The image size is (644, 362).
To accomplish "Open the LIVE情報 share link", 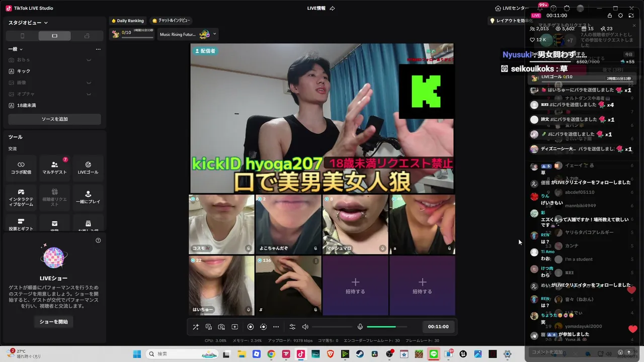I will [321, 8].
